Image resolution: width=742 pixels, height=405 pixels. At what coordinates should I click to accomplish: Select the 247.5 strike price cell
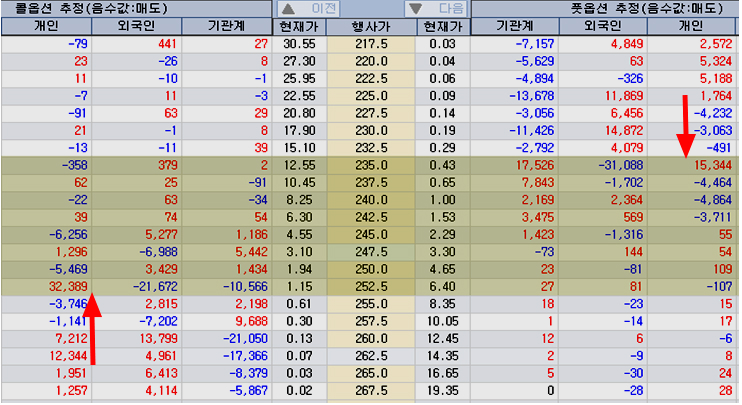pos(371,252)
